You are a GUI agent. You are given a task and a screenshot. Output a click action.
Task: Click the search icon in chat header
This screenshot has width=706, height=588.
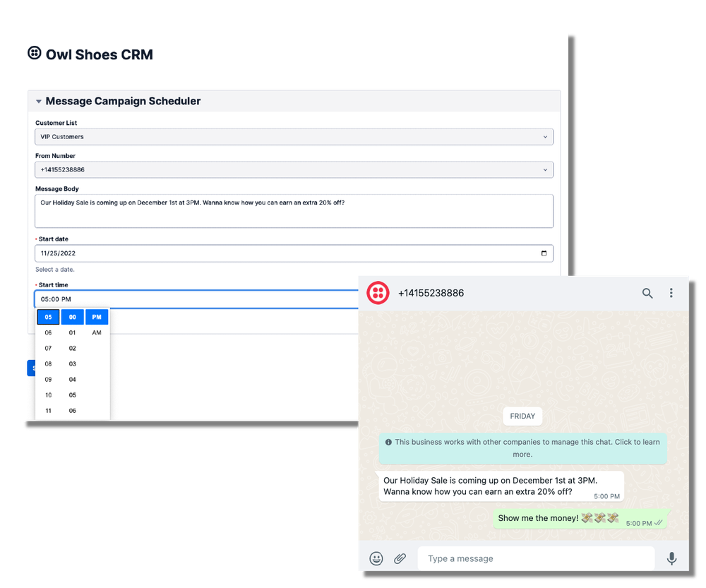[x=647, y=293]
